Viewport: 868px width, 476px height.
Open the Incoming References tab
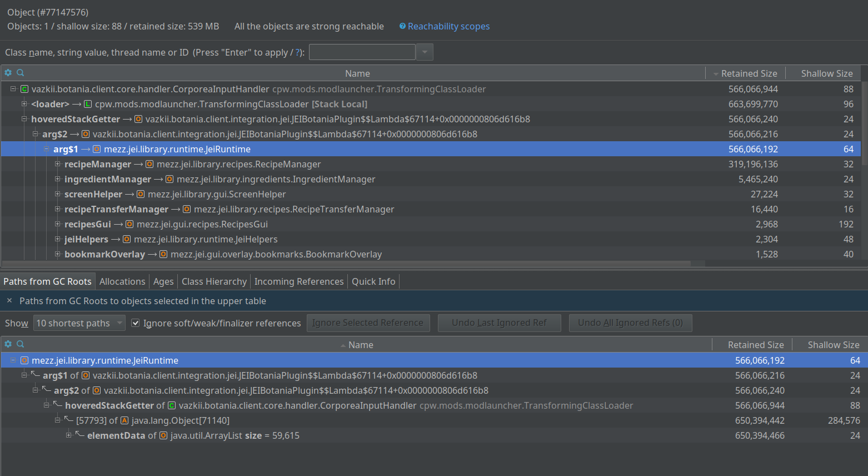click(x=298, y=281)
